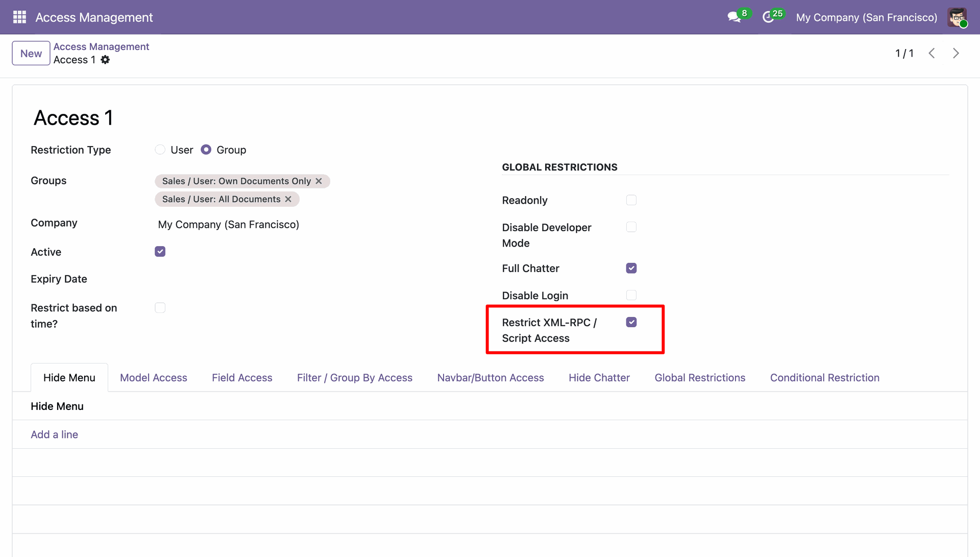
Task: Open the user avatar menu
Action: tap(957, 17)
